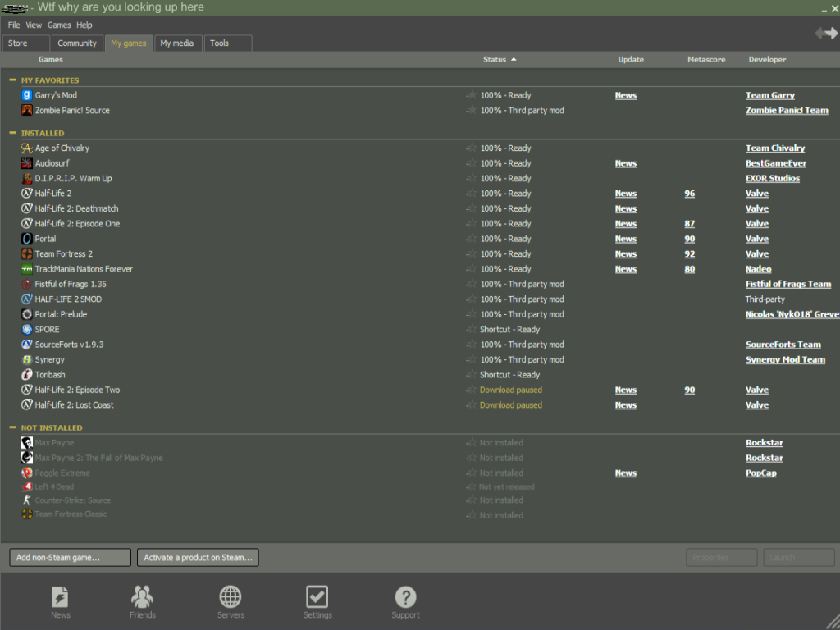Viewport: 840px width, 630px height.
Task: Collapse the MY FAVORITES section
Action: pyautogui.click(x=13, y=80)
